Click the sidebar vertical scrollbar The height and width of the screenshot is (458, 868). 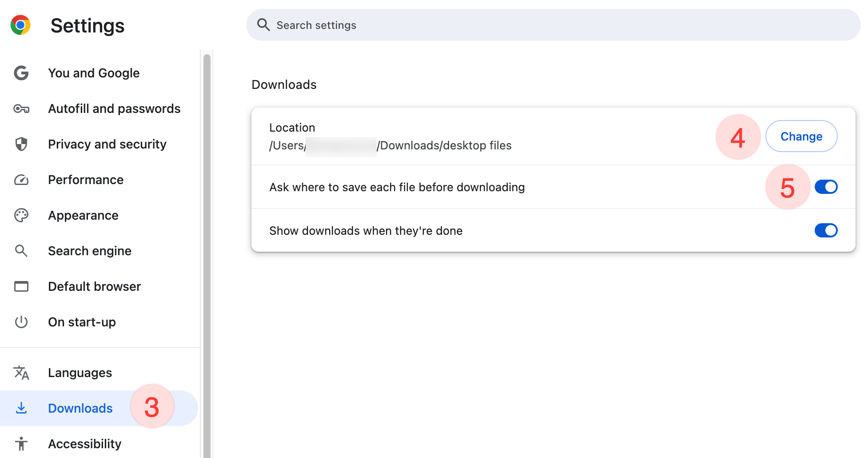(207, 253)
